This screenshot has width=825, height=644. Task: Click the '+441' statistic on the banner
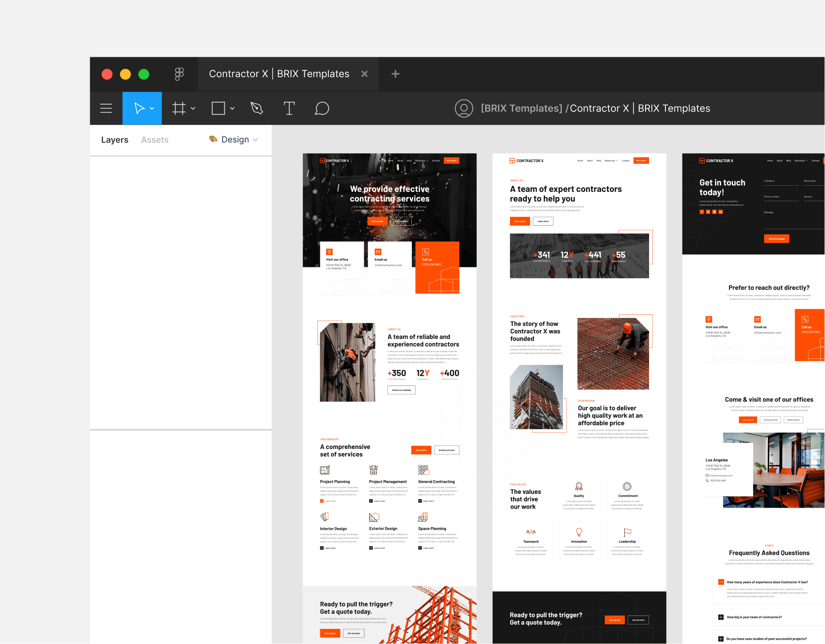tap(593, 255)
